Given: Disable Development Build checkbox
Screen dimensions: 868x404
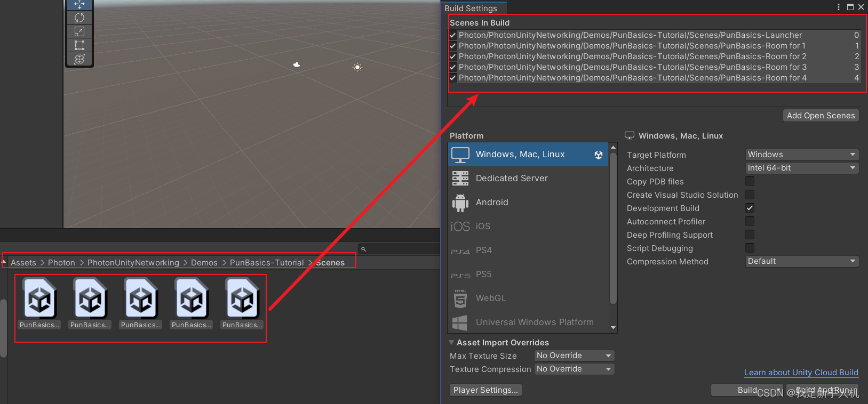Looking at the screenshot, I should 750,208.
